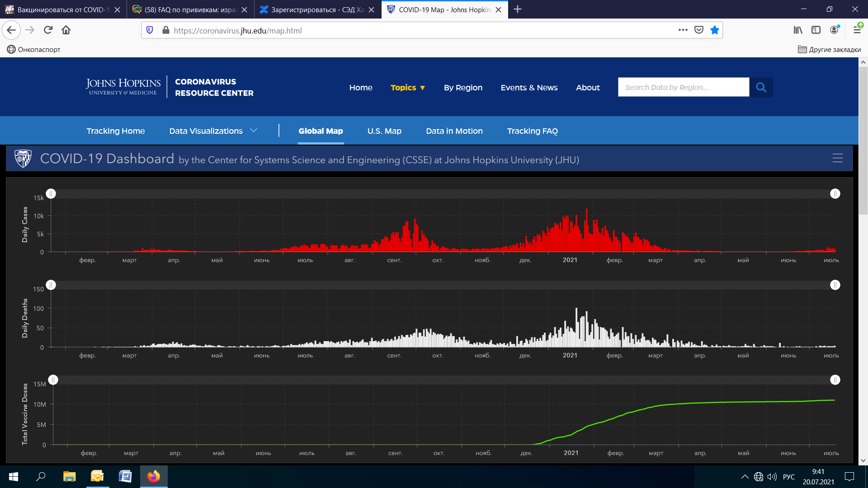Open the Data in Motion tab
Screen dimensions: 868x488
(454, 131)
